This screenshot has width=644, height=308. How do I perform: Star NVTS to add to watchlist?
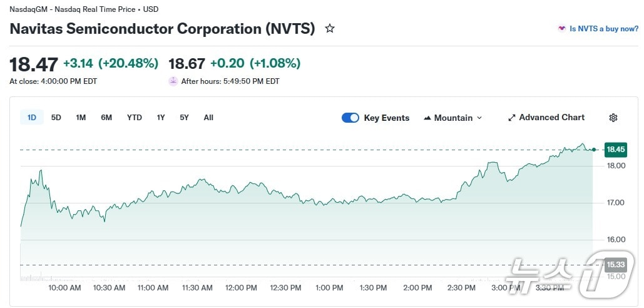[x=330, y=29]
